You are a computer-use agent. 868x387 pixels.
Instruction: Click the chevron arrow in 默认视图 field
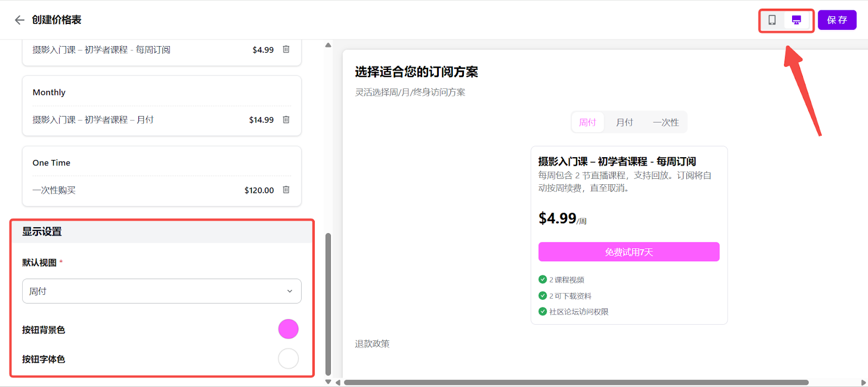click(290, 291)
